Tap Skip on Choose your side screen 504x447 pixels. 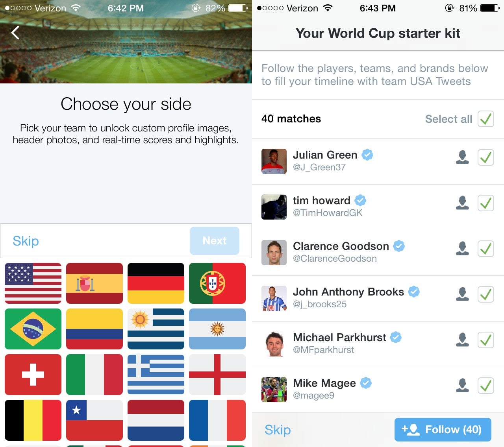(x=26, y=241)
